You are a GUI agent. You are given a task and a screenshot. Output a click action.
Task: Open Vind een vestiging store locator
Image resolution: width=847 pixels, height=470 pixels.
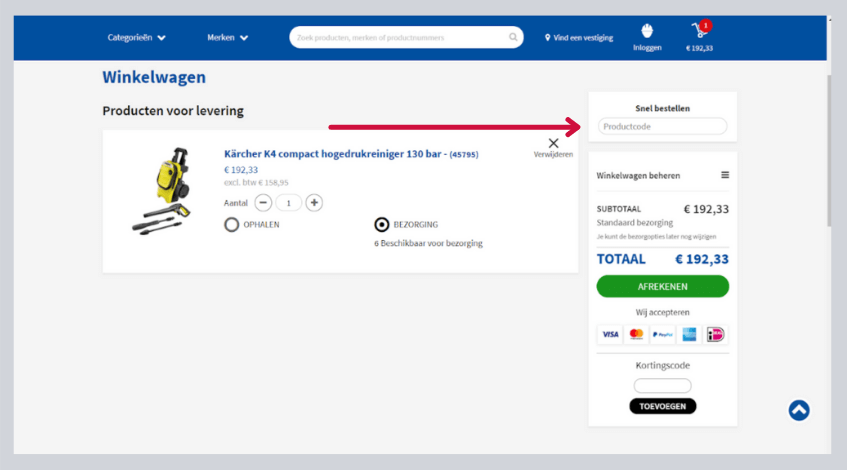coord(579,38)
